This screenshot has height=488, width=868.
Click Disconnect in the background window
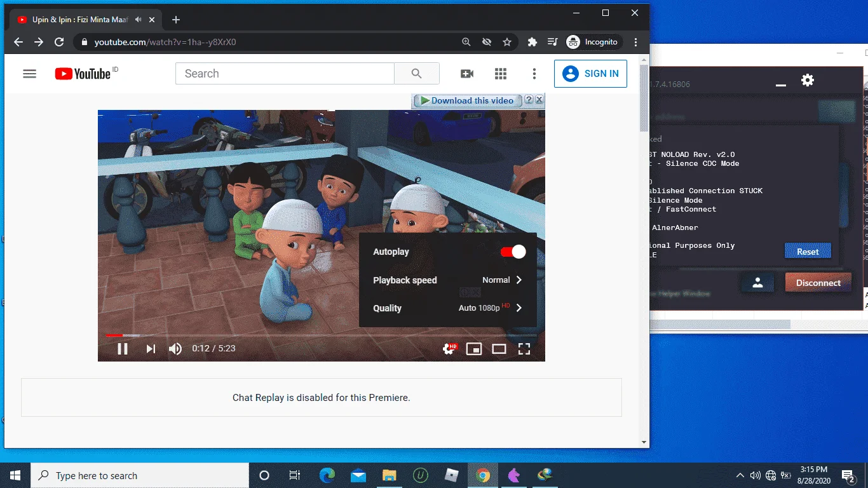point(818,283)
